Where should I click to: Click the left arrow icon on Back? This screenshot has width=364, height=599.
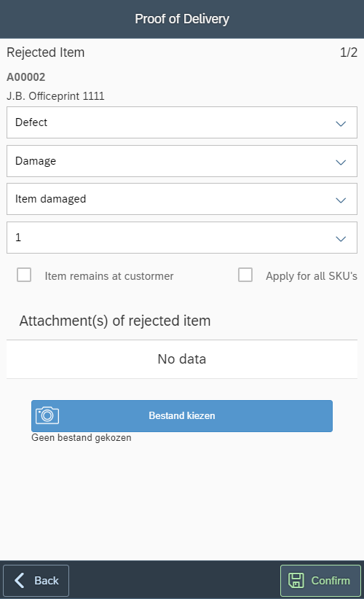tap(20, 580)
